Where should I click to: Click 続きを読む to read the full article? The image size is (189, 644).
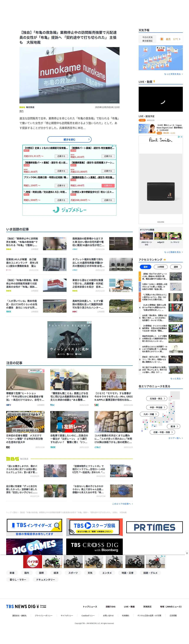click(x=69, y=139)
